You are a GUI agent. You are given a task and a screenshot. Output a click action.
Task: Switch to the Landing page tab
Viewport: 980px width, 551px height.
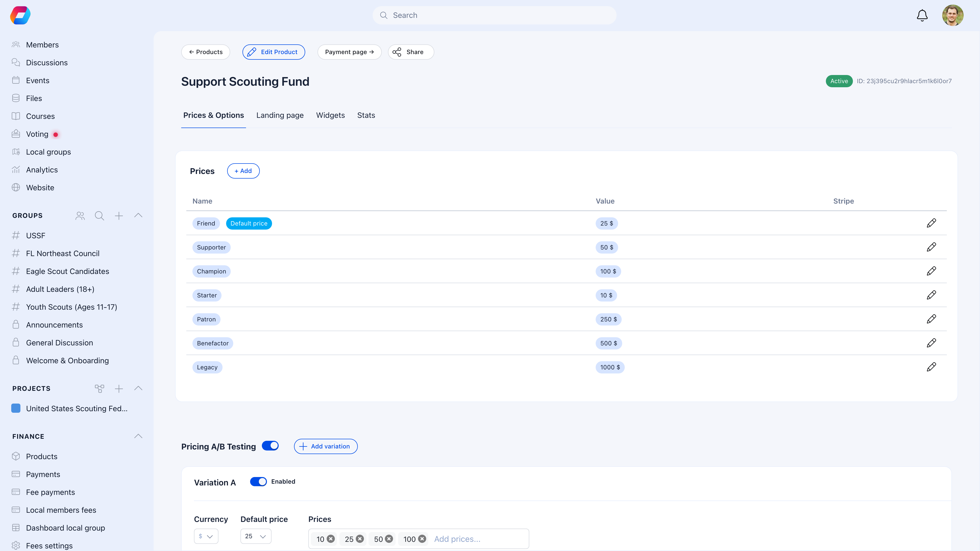[280, 115]
